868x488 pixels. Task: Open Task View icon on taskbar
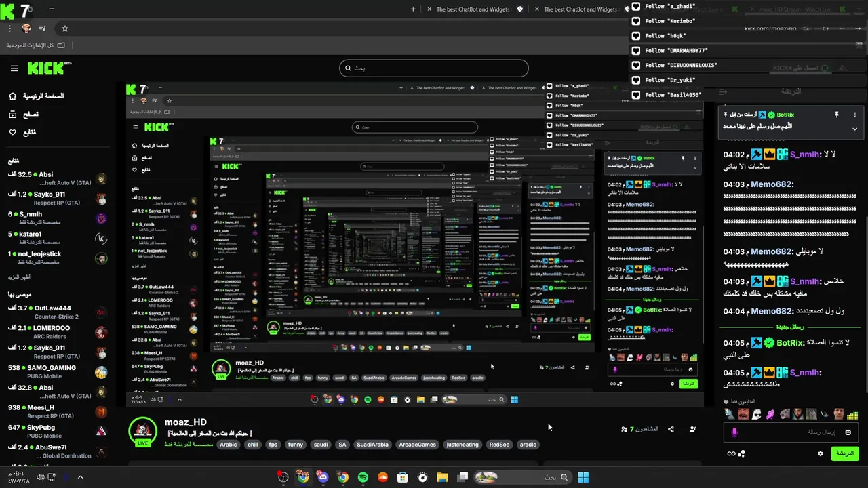(462, 477)
